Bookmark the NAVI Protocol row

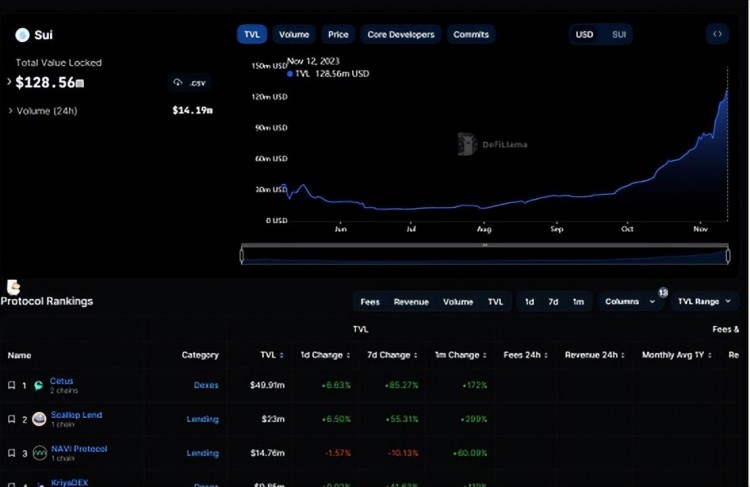point(11,453)
